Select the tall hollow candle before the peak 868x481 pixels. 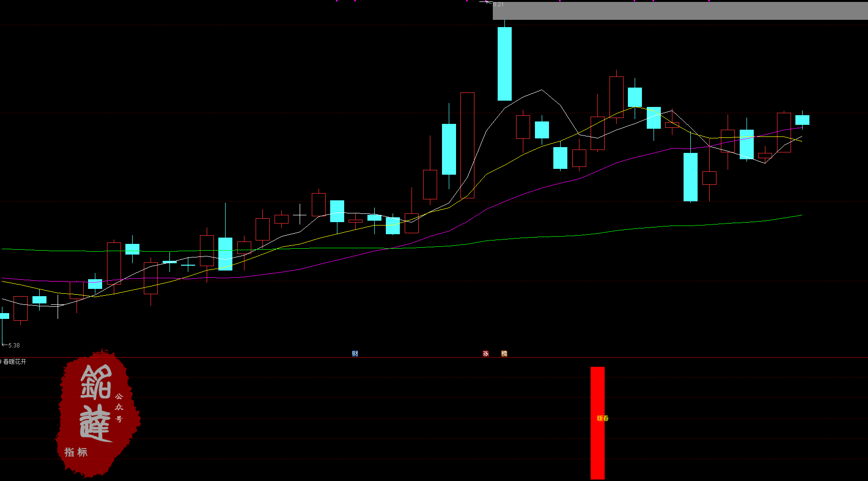pos(467,145)
